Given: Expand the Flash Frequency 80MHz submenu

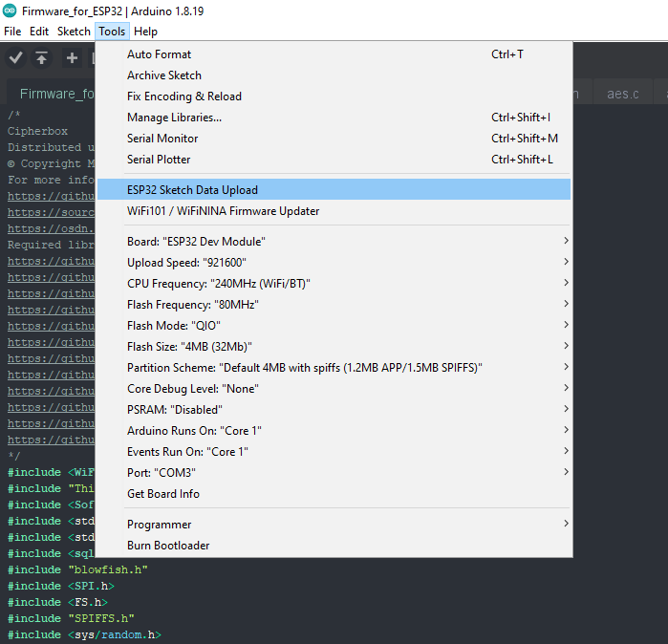Looking at the screenshot, I should 334,305.
